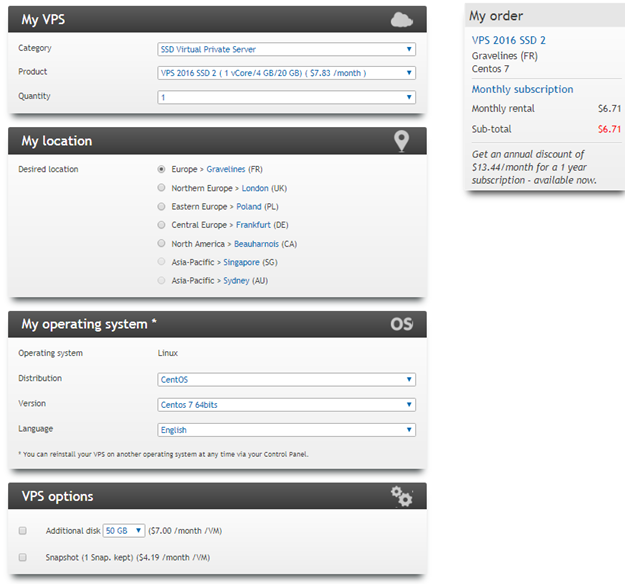Click the Poland location link
This screenshot has height=586, width=627.
point(249,206)
